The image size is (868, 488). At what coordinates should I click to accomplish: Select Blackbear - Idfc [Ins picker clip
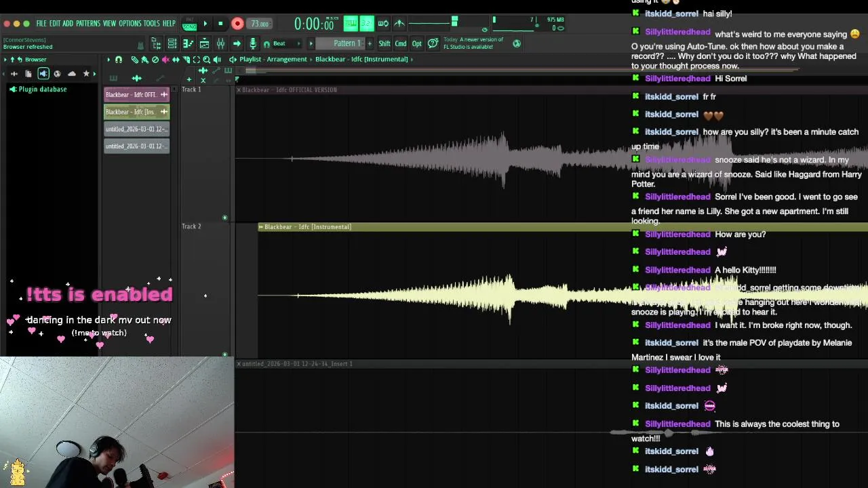point(136,112)
